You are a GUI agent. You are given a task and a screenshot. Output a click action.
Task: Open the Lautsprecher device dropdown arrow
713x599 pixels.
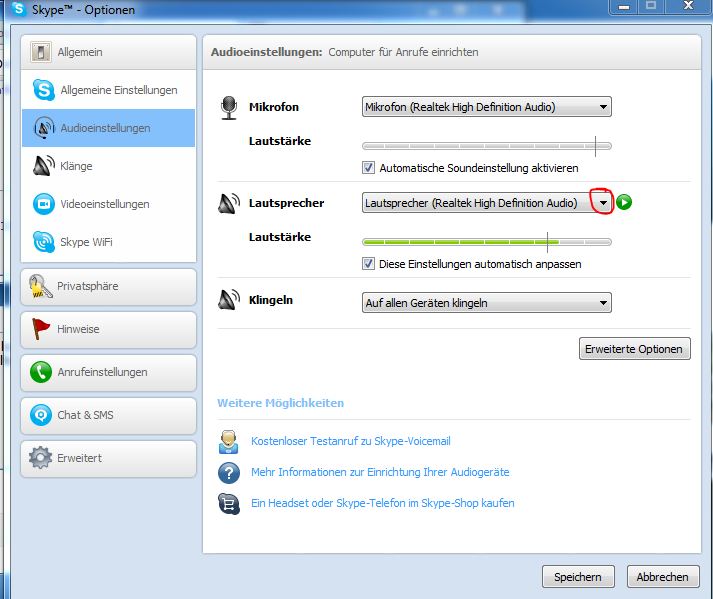coord(603,203)
